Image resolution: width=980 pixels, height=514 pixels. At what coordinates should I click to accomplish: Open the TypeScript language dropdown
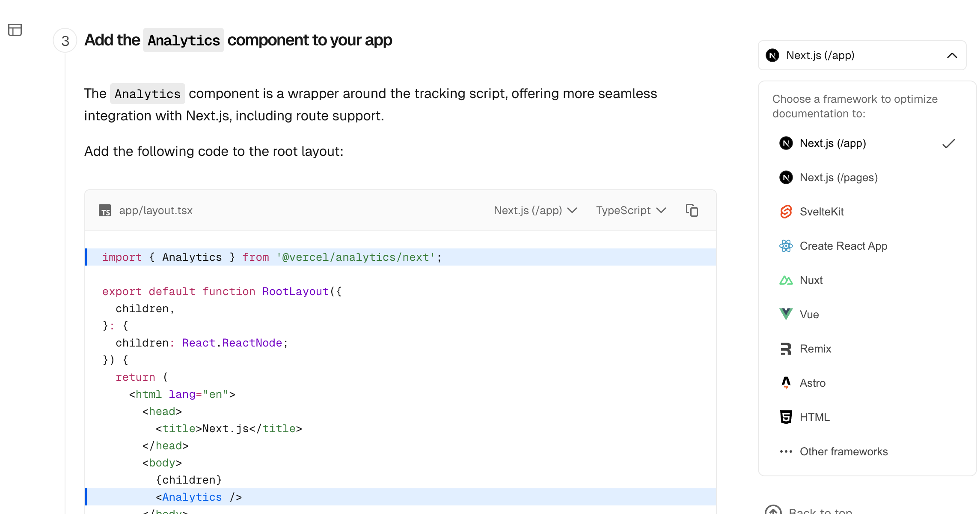631,210
